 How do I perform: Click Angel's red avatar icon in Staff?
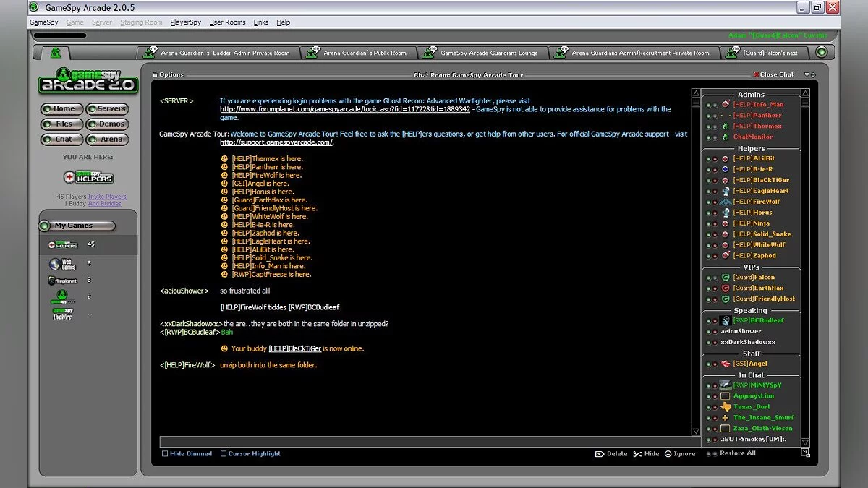coord(726,364)
